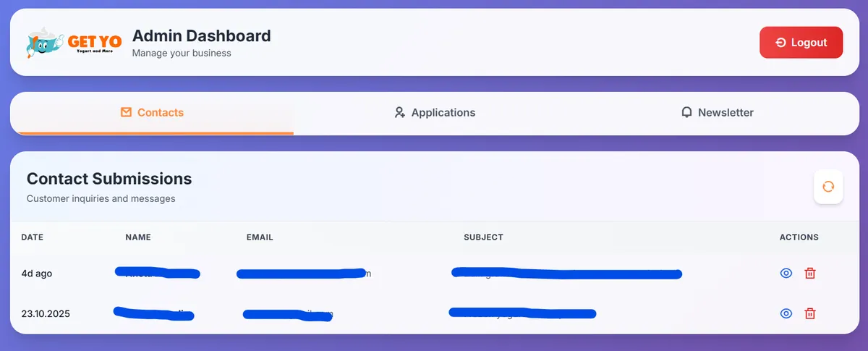Open the Newsletter tab
This screenshot has height=351, width=868.
pos(717,113)
